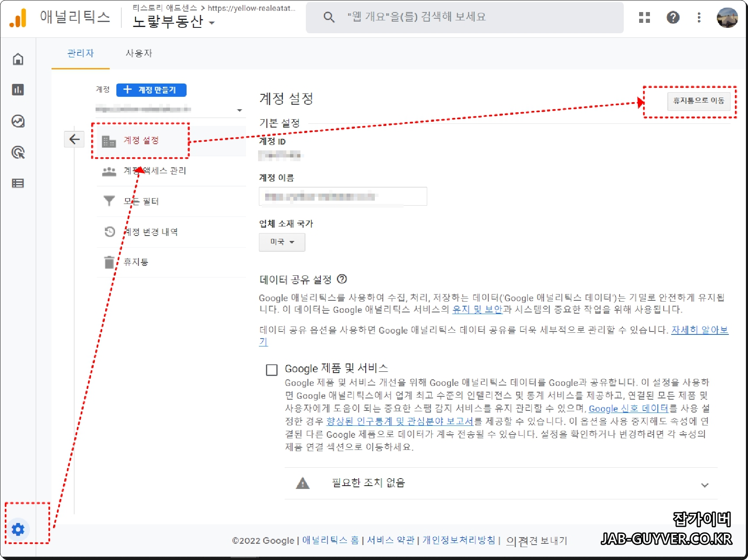Open the Advertising target icon in sidebar
The width and height of the screenshot is (748, 560).
[x=18, y=152]
